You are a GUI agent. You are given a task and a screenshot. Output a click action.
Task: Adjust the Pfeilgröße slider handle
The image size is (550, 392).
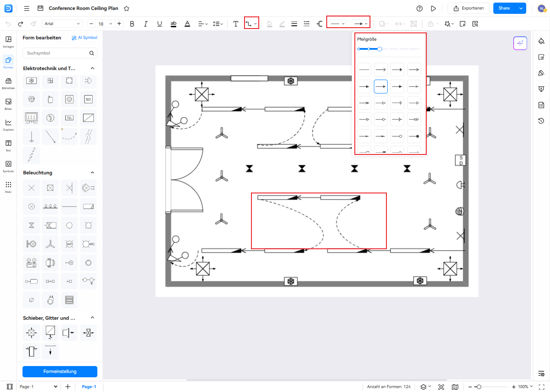pos(380,49)
